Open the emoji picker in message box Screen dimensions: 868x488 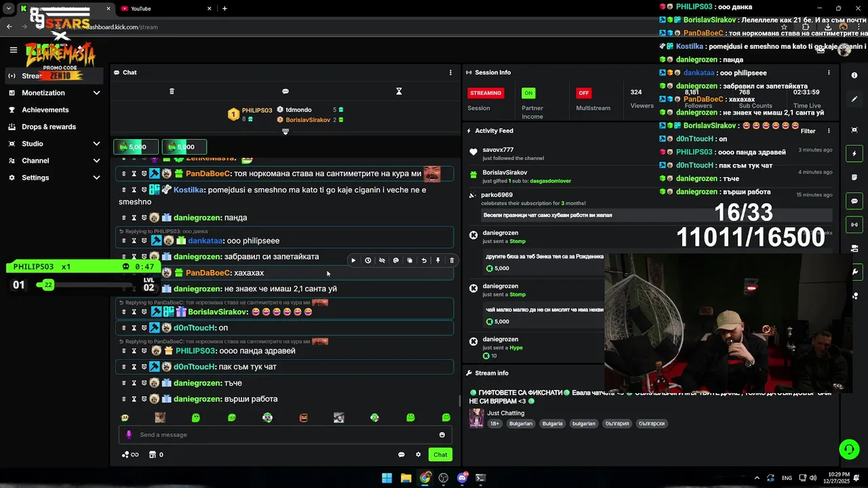click(442, 434)
